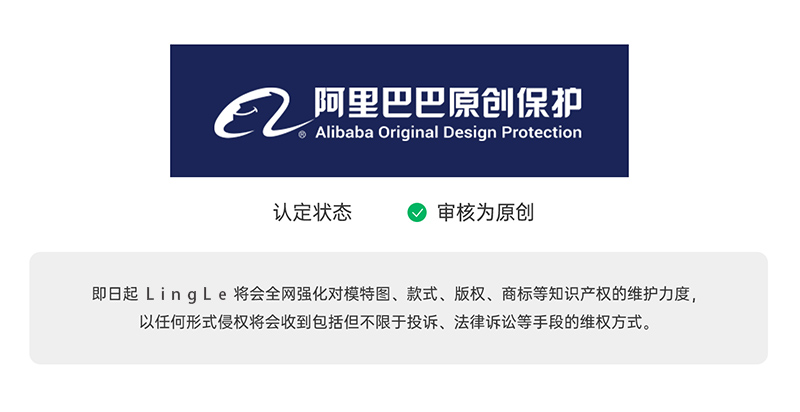This screenshot has height=412, width=800.
Task: Click the green checkmark status icon
Action: (x=417, y=212)
